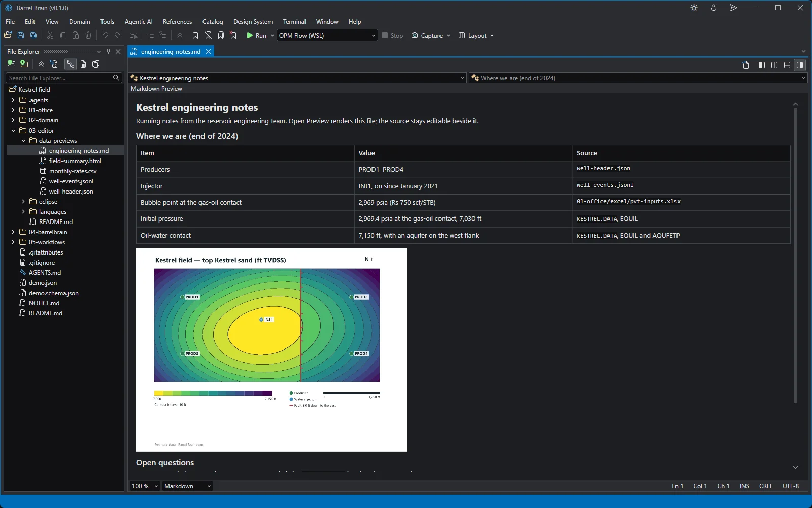Click the open-source-file icon above preview

point(746,65)
